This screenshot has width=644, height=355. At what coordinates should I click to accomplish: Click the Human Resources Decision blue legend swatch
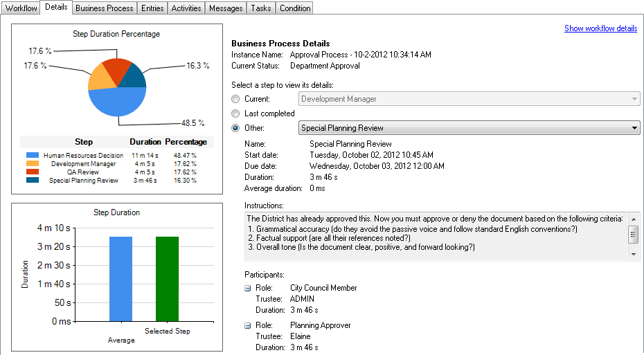pyautogui.click(x=33, y=156)
